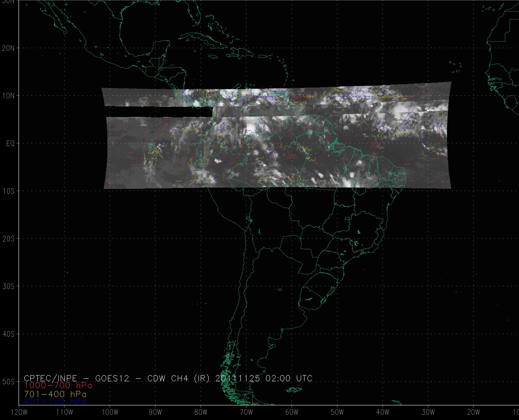519x420 pixels.
Task: Click the 40S latitude axis label
Action: point(9,334)
